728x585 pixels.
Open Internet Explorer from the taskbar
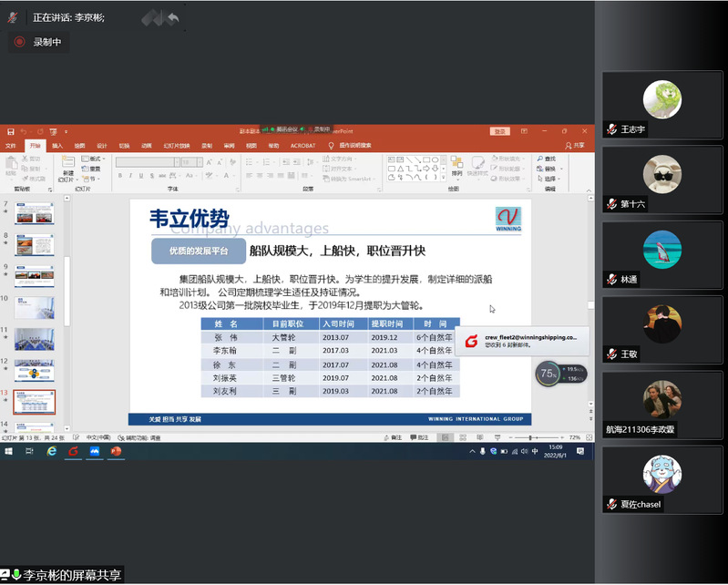(52, 451)
